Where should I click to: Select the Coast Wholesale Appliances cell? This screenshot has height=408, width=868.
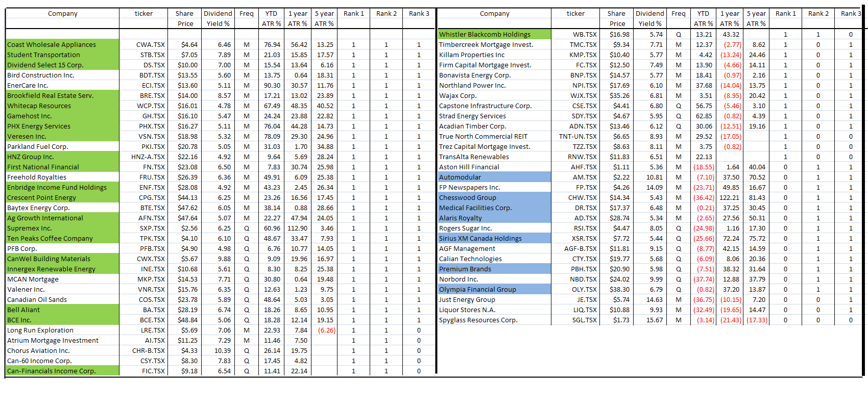(x=62, y=44)
